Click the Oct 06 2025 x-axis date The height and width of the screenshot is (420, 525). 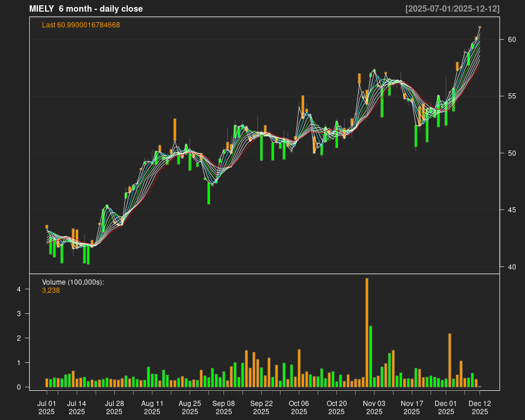[x=299, y=407]
